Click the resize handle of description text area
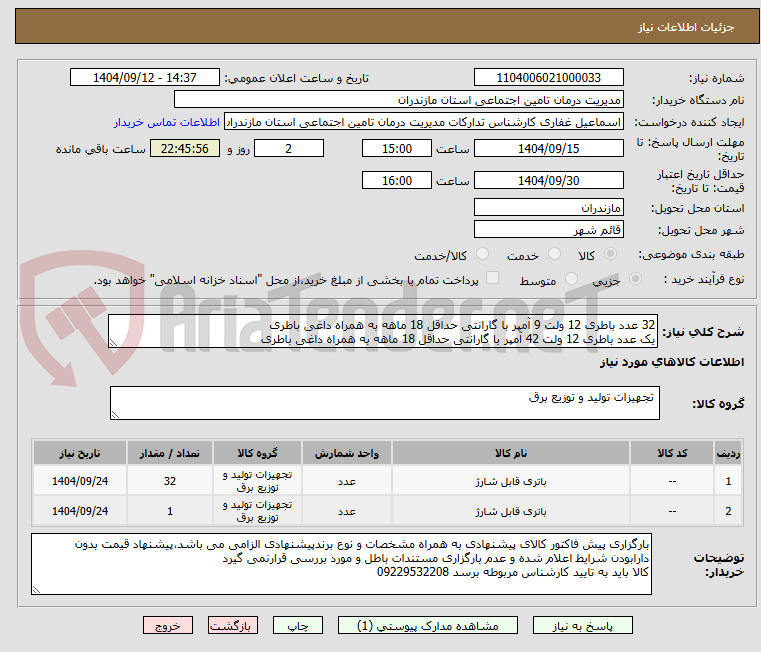Screen dimensions: 761x652 point(113,343)
